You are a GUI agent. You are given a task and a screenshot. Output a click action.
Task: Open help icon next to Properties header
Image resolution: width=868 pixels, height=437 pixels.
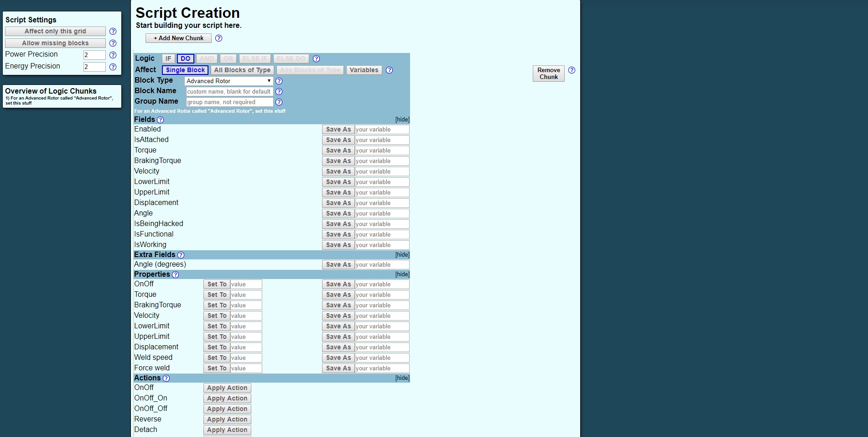(175, 275)
